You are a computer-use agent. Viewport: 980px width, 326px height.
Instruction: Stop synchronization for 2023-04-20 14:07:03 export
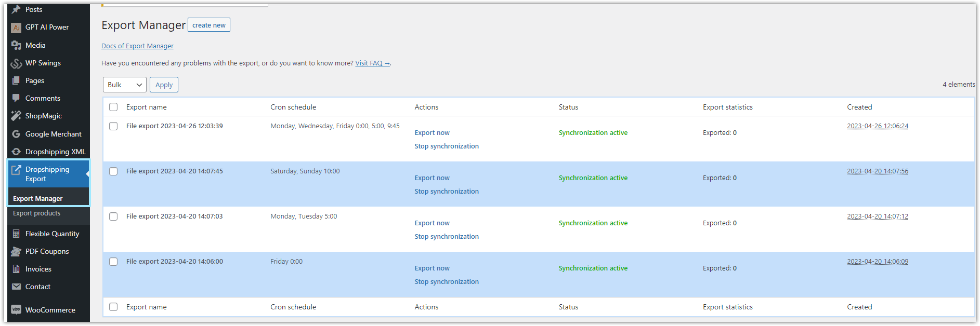[x=447, y=237]
